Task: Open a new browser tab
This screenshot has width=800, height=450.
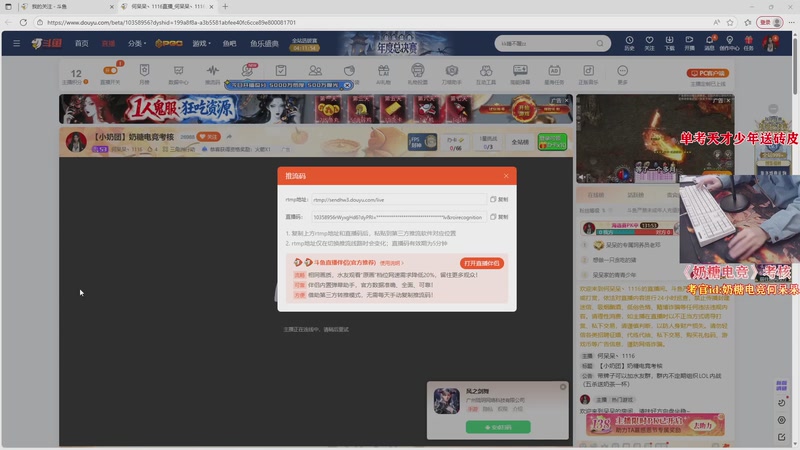Action: click(225, 7)
